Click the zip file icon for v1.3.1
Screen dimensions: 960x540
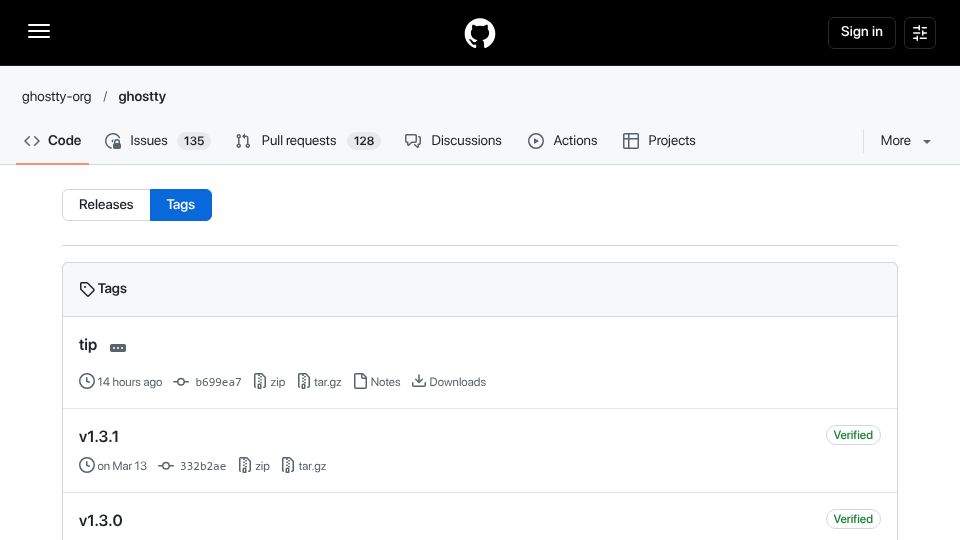coord(244,465)
